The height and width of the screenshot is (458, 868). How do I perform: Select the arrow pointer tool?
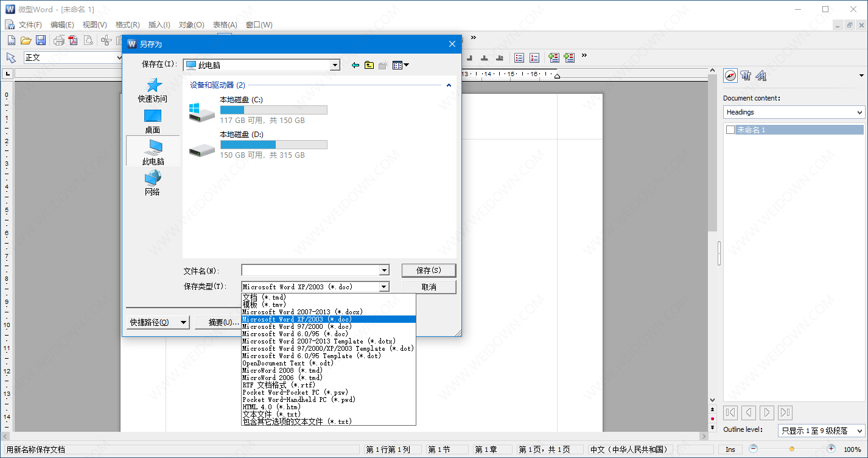[11, 57]
